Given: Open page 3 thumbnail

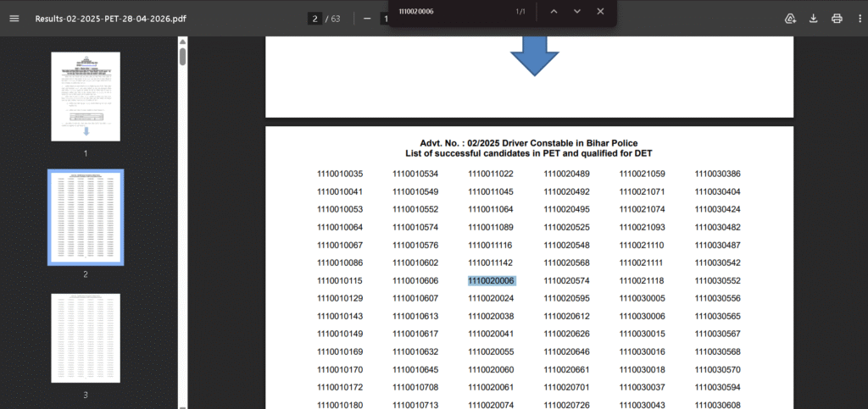Looking at the screenshot, I should tap(86, 337).
